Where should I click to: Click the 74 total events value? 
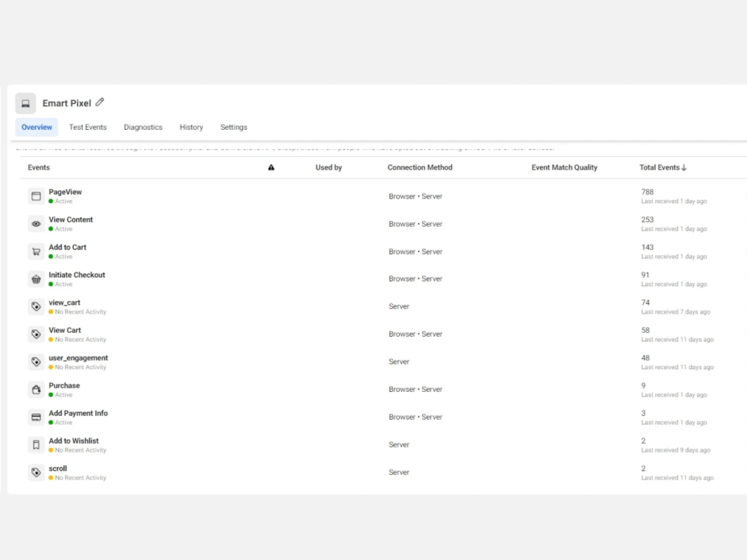tap(645, 302)
